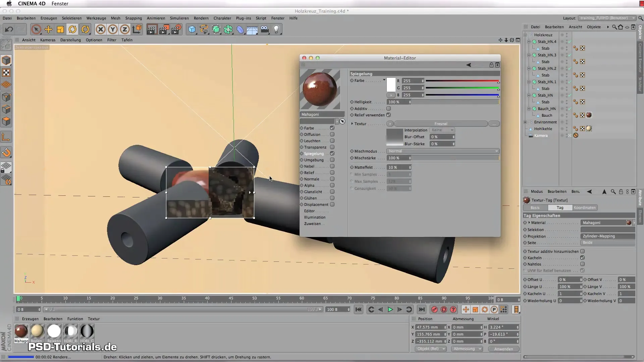The height and width of the screenshot is (362, 644).
Task: Toggle the Z axis lock
Action: [125, 29]
